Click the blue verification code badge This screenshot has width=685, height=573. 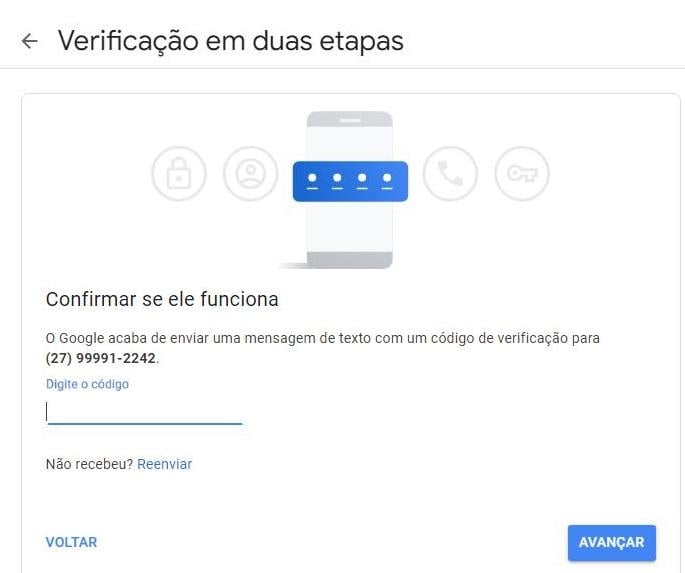click(x=350, y=181)
